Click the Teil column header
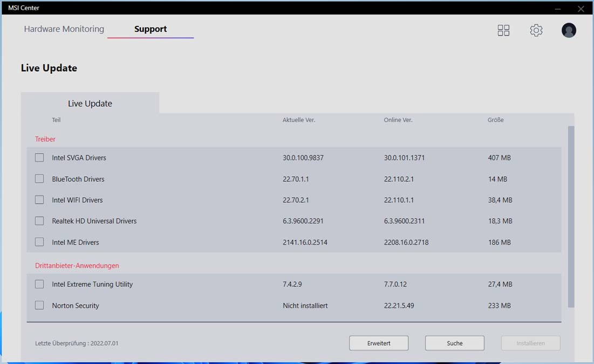This screenshot has width=594, height=364. [x=56, y=120]
